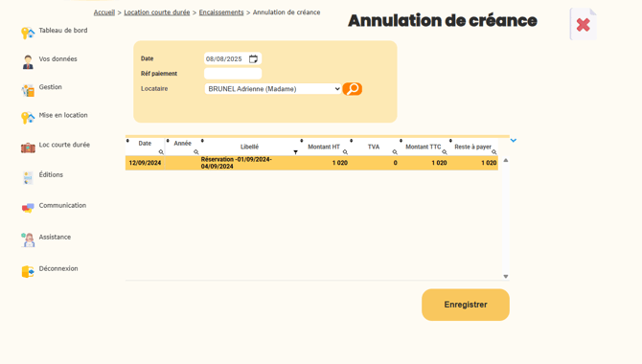Open the calendar picker icon next to Date

[253, 59]
